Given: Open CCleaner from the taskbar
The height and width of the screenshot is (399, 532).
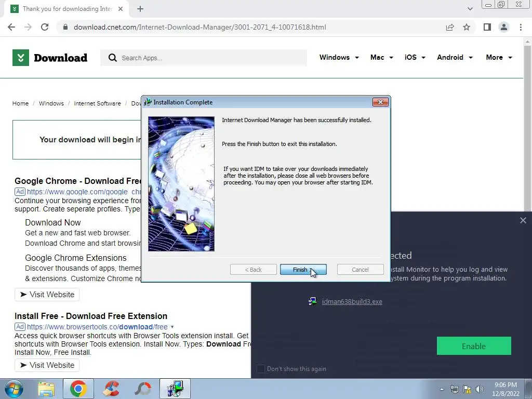Looking at the screenshot, I should (x=111, y=389).
